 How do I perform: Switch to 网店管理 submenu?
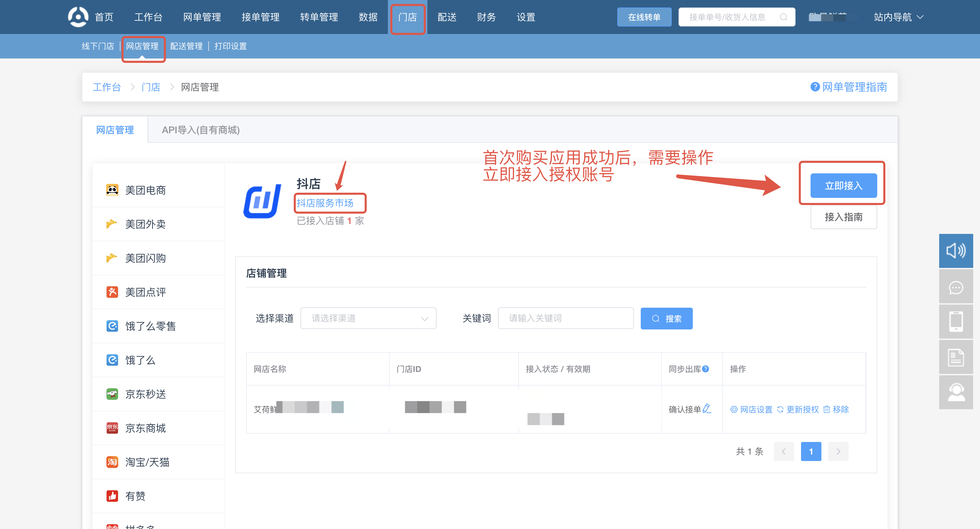click(x=142, y=46)
